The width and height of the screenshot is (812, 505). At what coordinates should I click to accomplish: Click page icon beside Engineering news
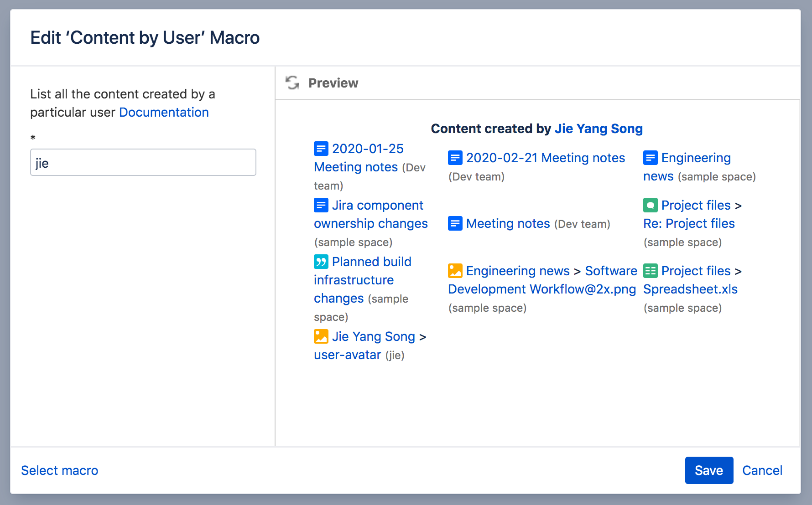(650, 158)
